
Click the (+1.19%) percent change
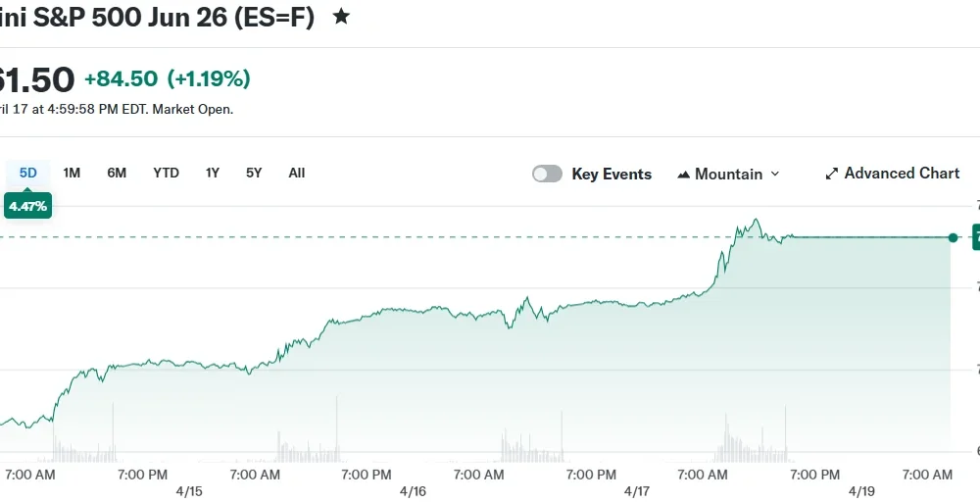(x=209, y=78)
